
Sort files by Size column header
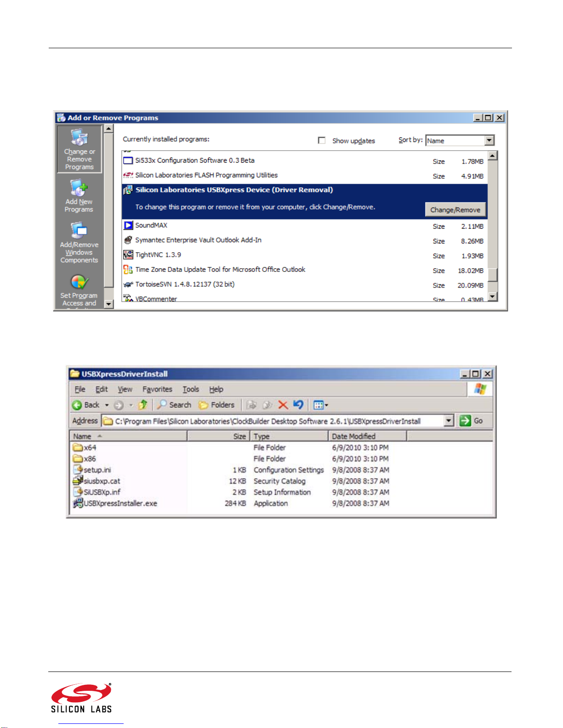218,436
